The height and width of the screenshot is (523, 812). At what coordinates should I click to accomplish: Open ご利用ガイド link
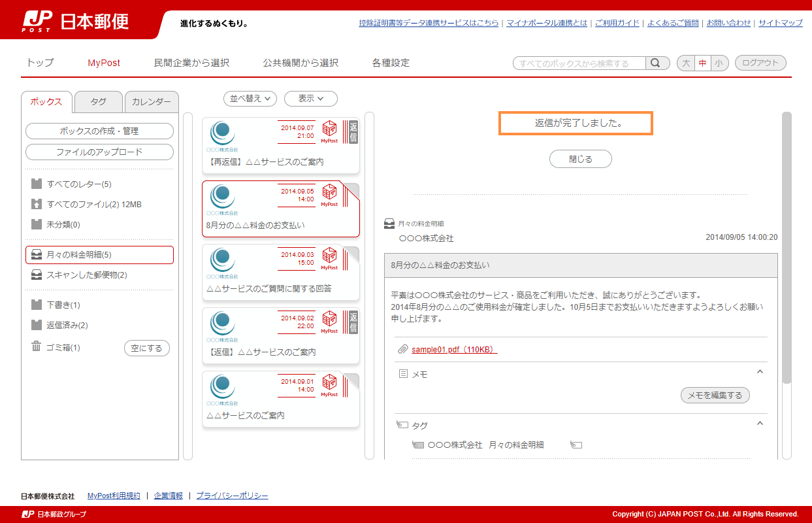[617, 23]
